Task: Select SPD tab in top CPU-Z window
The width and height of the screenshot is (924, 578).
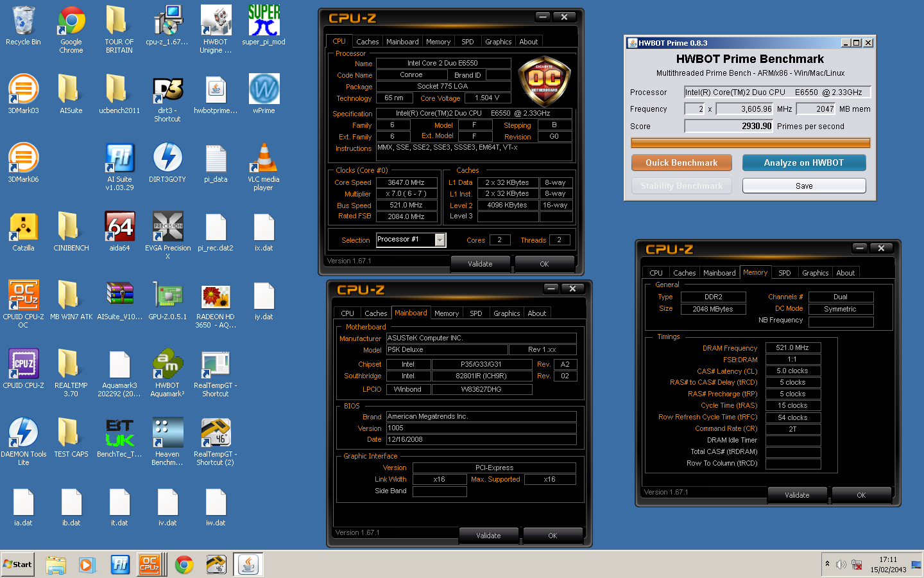Action: 468,42
